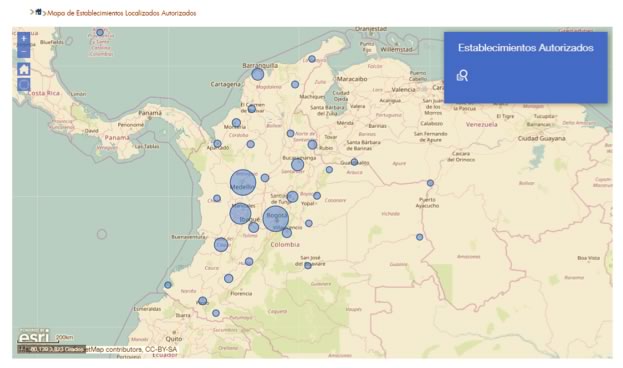Click the Pasto cluster marker
The image size is (623, 368).
pos(203,301)
